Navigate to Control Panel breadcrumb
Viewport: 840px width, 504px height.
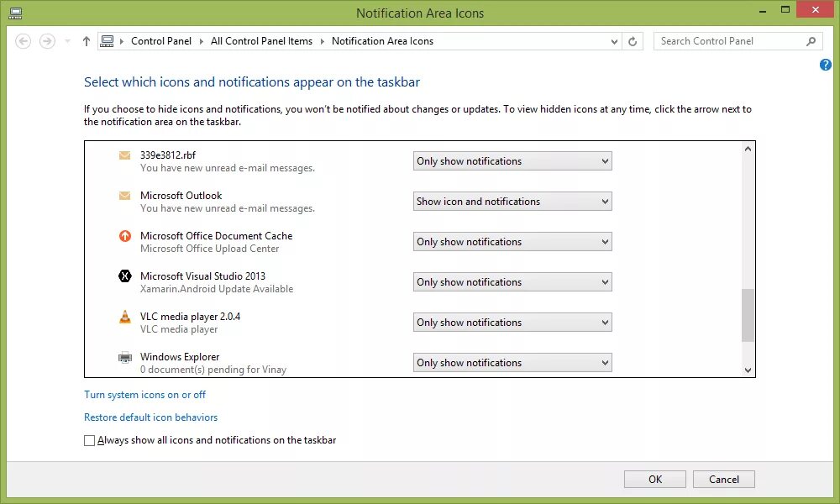point(160,41)
